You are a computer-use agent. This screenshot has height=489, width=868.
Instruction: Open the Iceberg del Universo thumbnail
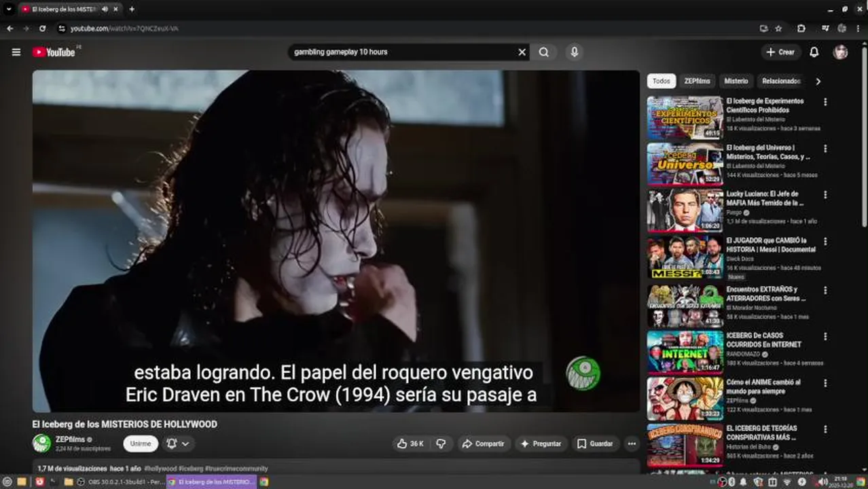click(685, 164)
